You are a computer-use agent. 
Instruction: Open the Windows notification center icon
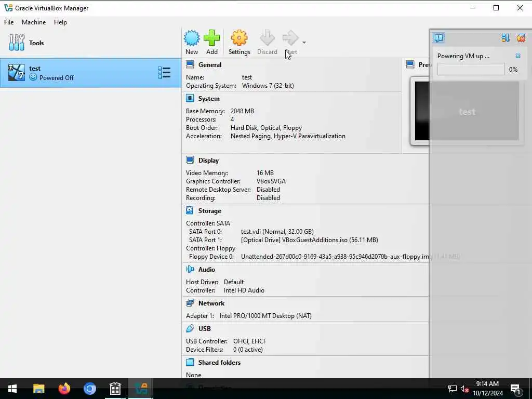tap(515, 389)
